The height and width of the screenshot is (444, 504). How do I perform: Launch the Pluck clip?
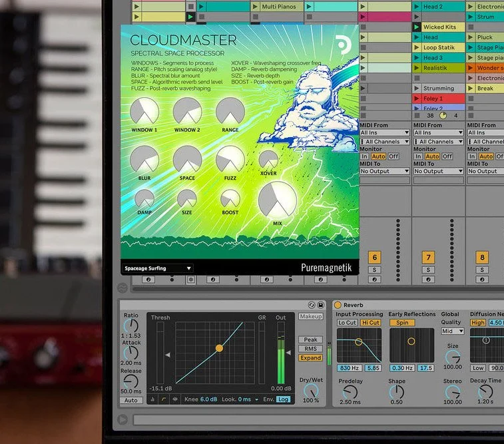471,37
